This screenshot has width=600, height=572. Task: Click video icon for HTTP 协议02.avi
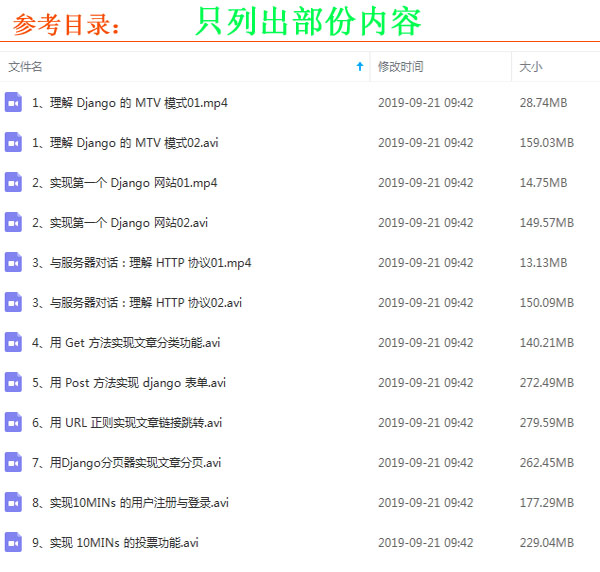[13, 302]
